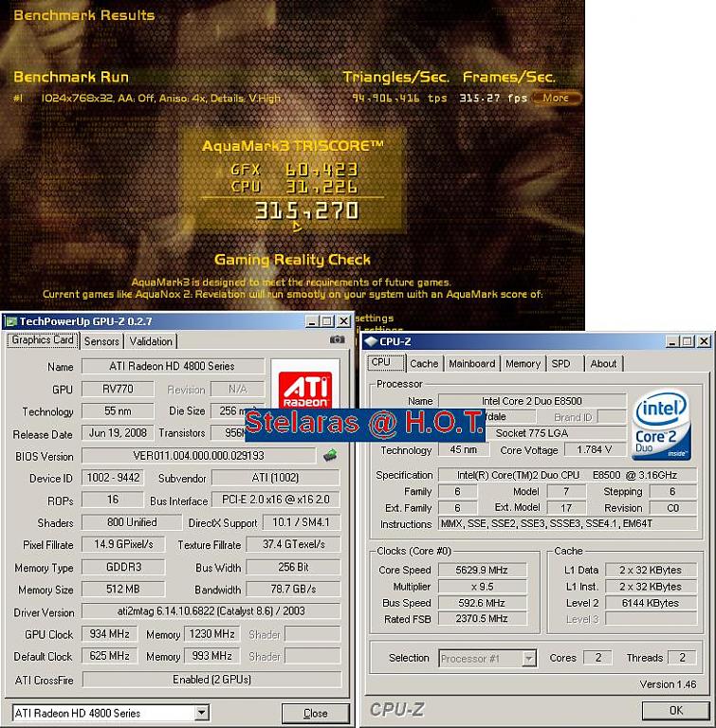Click the Memory clock 1230 MHz value
716x728 pixels.
pyautogui.click(x=211, y=634)
